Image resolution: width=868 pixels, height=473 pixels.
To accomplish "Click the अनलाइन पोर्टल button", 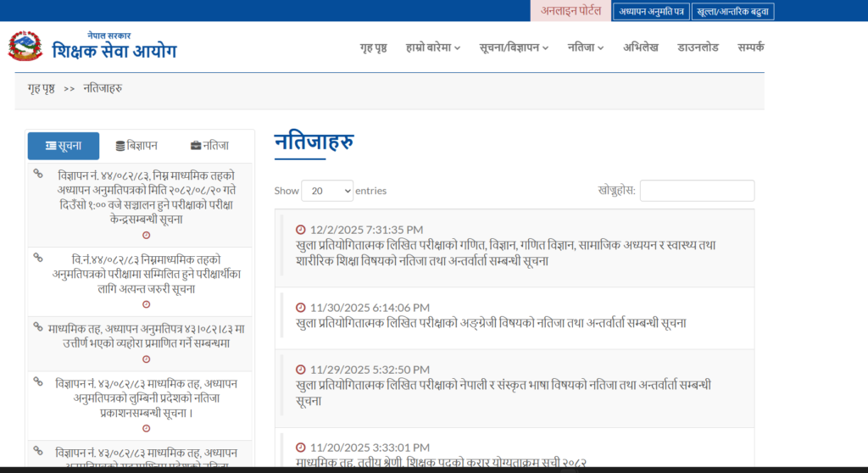I will pos(570,11).
